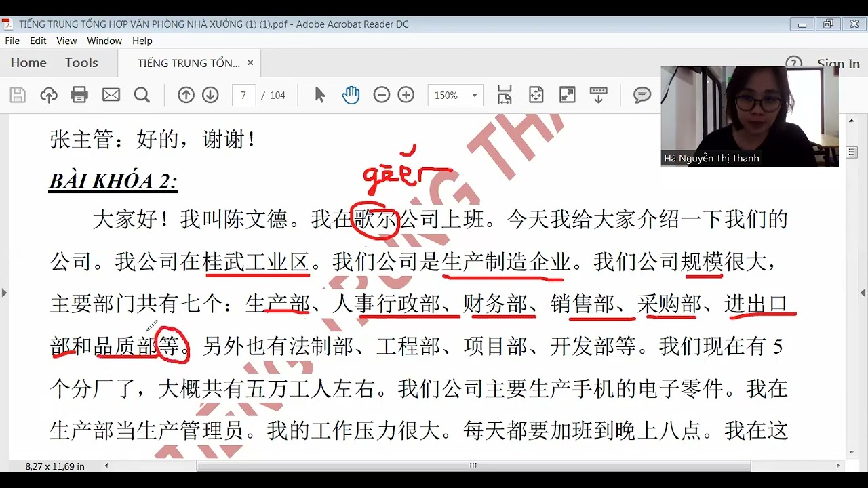Click the page number field showing 7
The height and width of the screenshot is (488, 868).
point(243,96)
